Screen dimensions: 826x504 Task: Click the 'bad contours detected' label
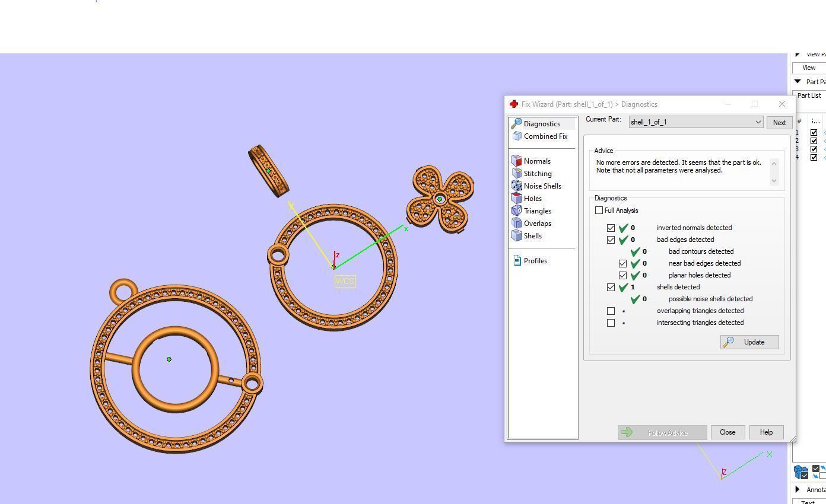point(701,251)
